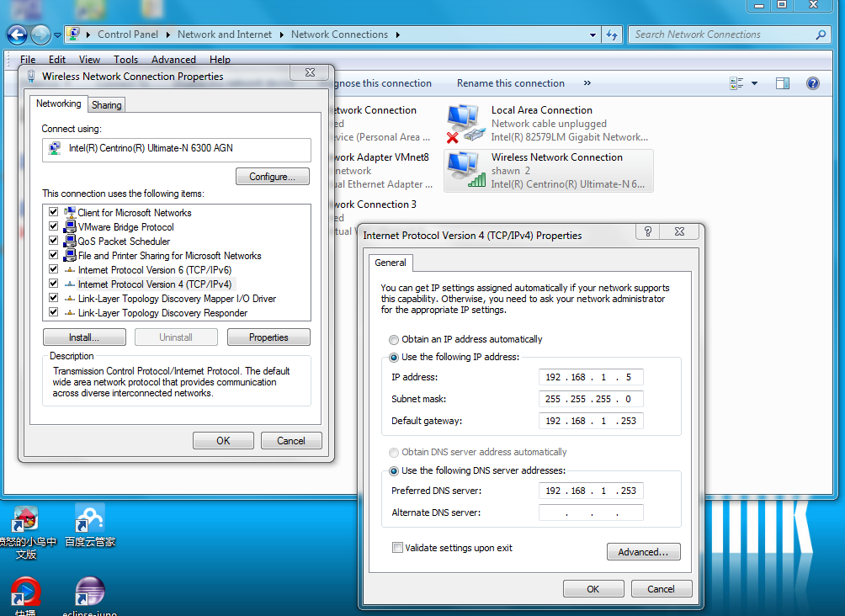
Task: Click IPv4 dialog help question button
Action: (648, 231)
